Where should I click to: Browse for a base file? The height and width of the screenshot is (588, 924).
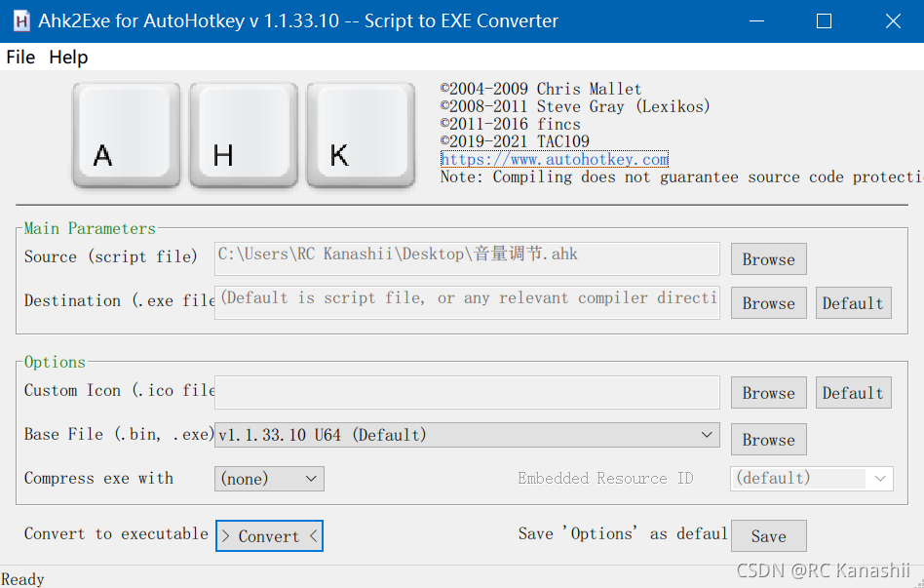768,440
